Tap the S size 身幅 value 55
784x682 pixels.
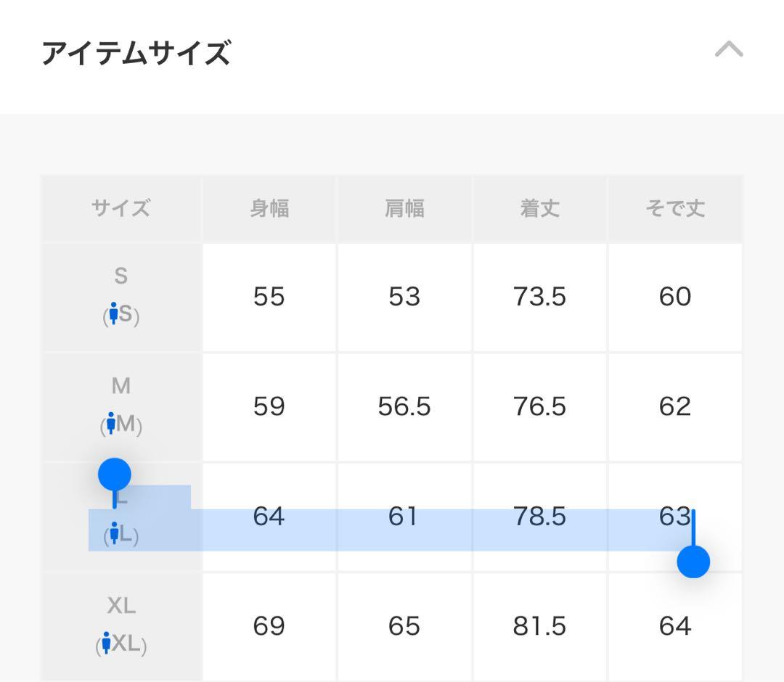269,297
